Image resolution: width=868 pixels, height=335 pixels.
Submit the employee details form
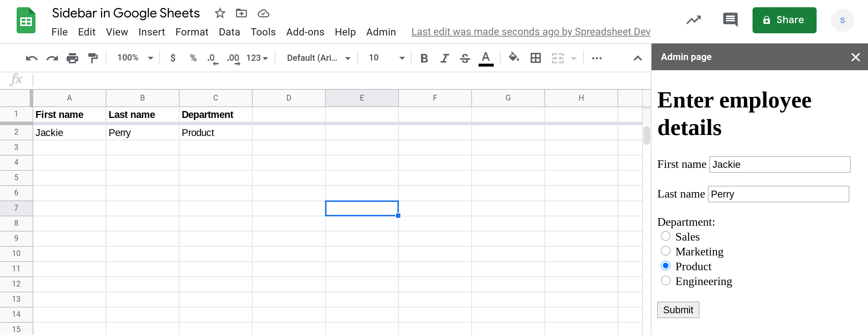tap(678, 310)
